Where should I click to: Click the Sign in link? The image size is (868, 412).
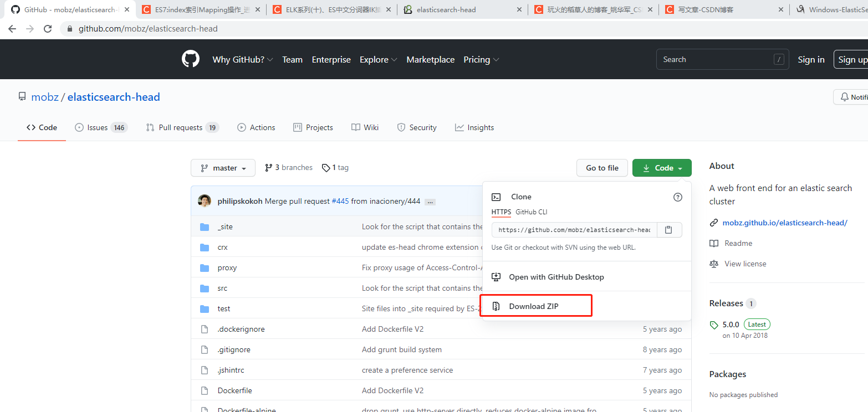pyautogui.click(x=811, y=59)
